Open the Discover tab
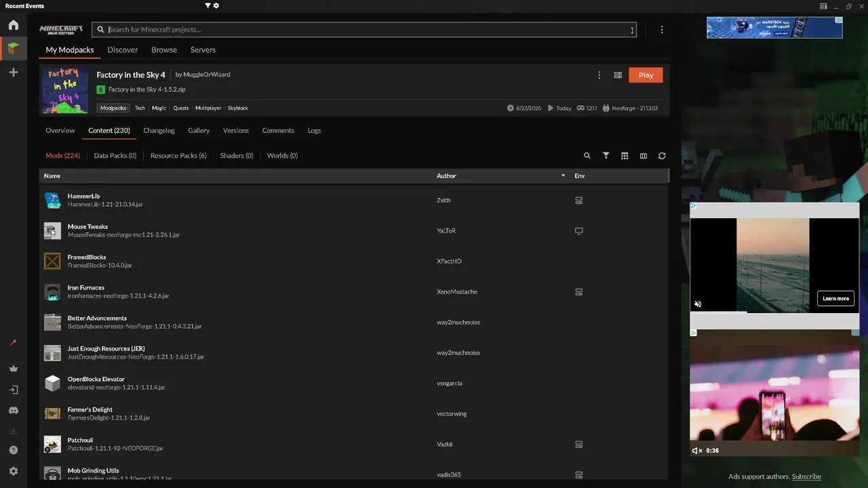 click(x=123, y=49)
